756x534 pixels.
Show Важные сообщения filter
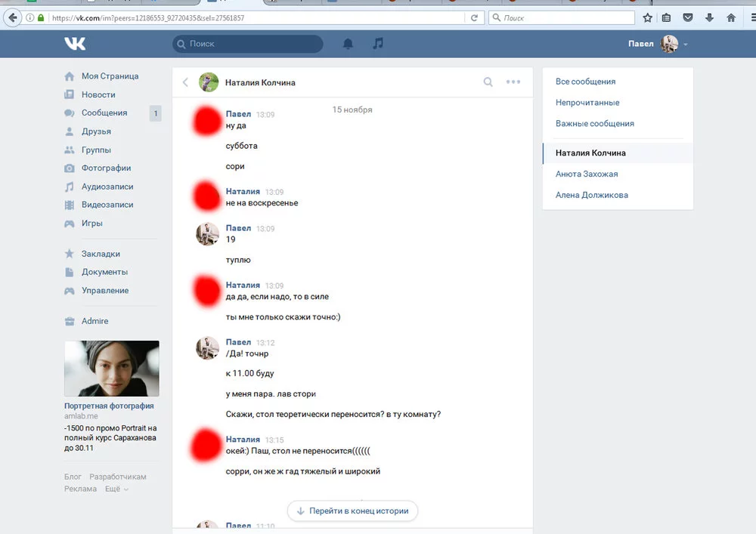click(594, 123)
